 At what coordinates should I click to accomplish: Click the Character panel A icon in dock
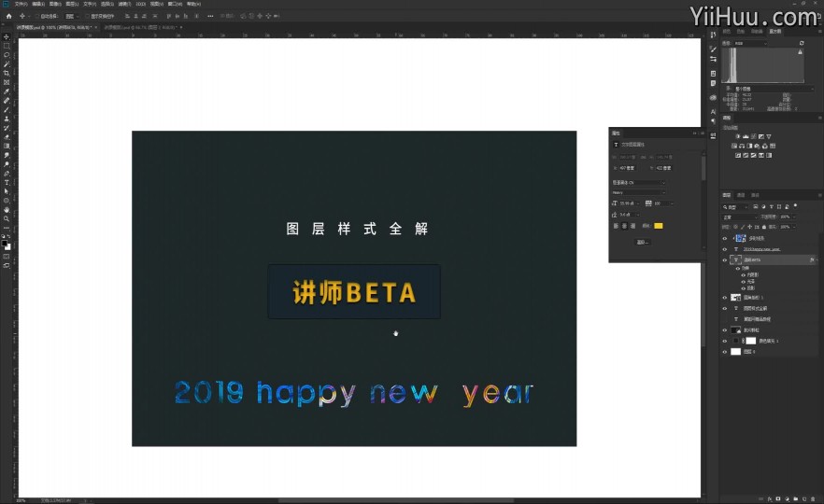[x=713, y=111]
